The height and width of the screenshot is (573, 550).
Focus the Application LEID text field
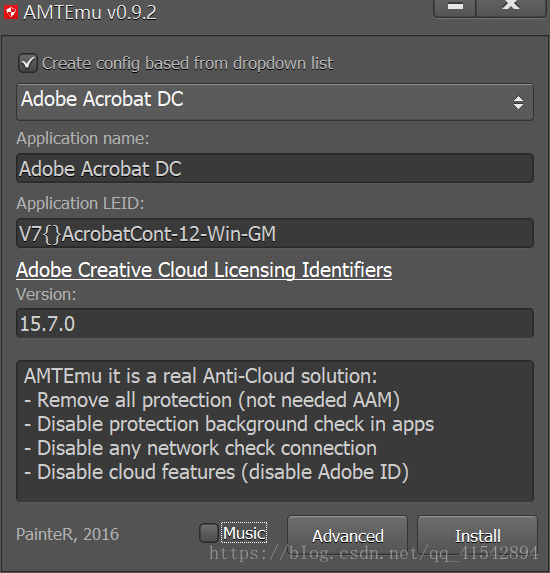(275, 234)
